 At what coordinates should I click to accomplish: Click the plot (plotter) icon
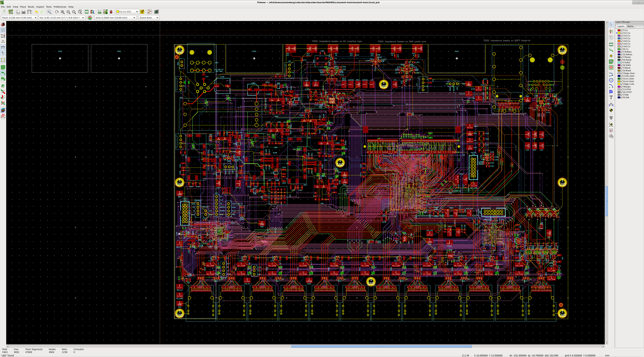[29, 12]
